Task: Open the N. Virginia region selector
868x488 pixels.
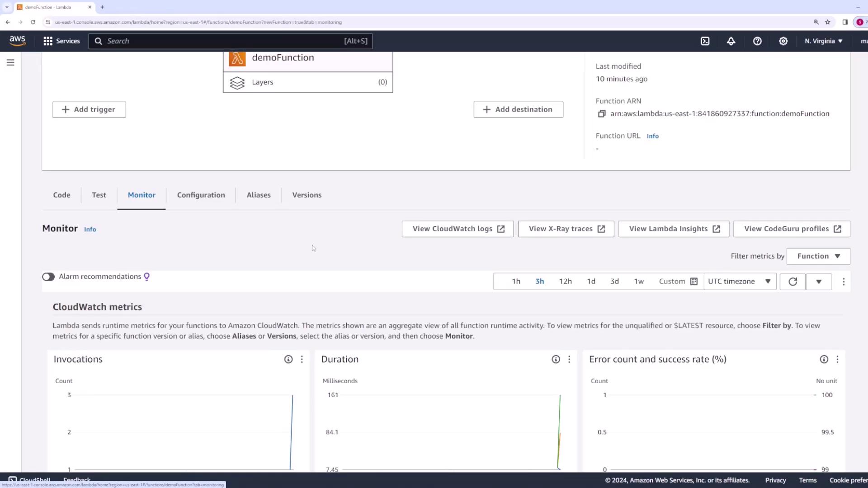Action: pos(823,41)
